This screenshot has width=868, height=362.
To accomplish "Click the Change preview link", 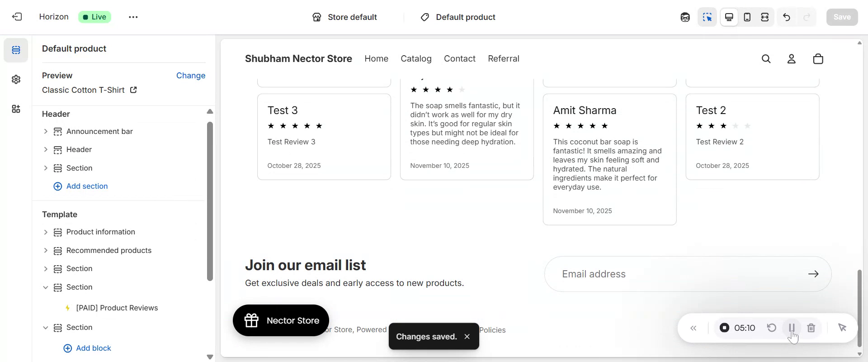I will tap(190, 76).
